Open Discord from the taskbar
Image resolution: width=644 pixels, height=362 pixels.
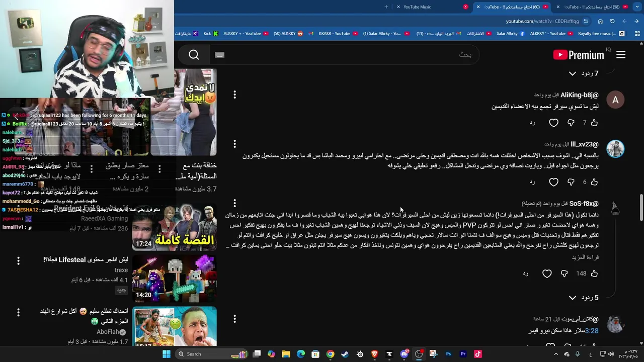point(404,354)
